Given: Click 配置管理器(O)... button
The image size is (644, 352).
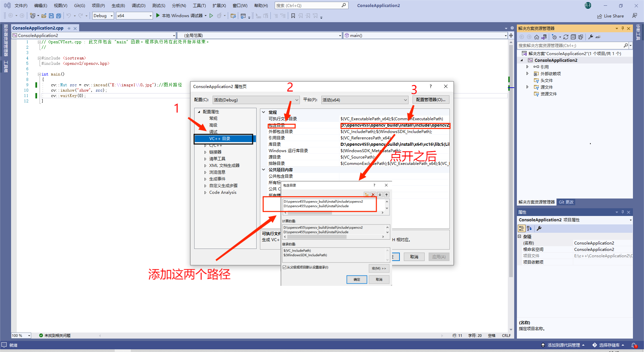Looking at the screenshot, I should pyautogui.click(x=431, y=100).
